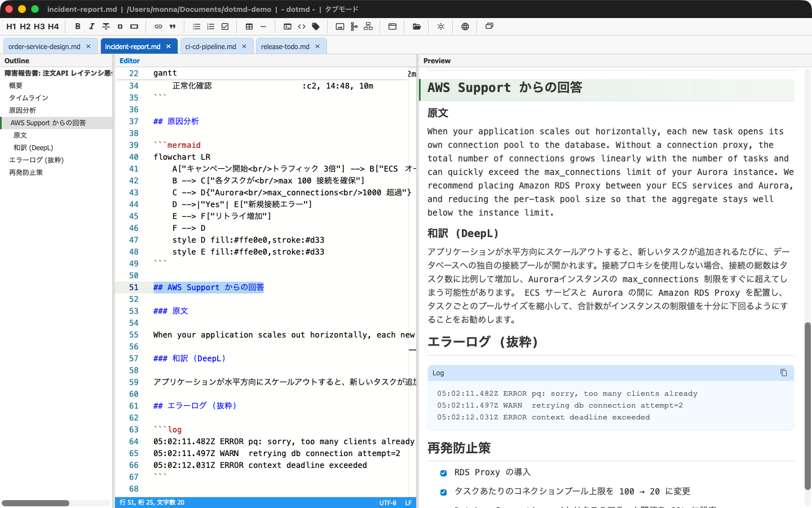
Task: Uncheck the コネクションプール上限 task checkbox
Action: 443,492
